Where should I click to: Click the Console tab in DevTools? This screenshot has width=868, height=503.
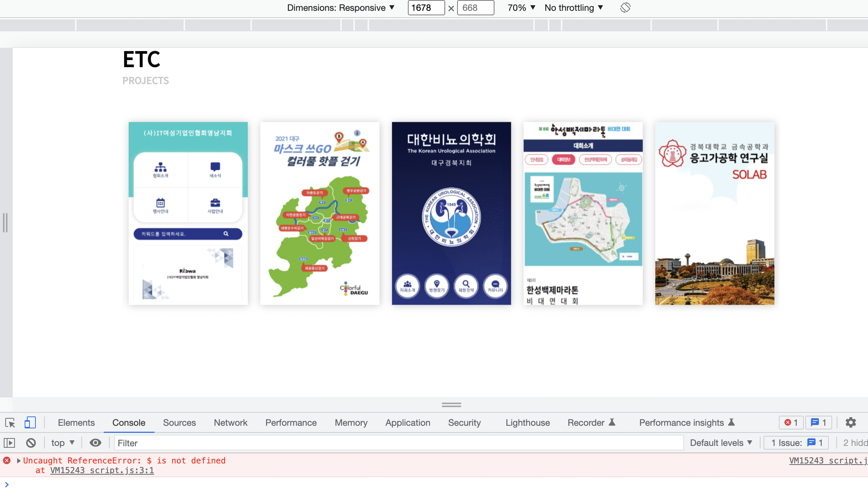[129, 423]
